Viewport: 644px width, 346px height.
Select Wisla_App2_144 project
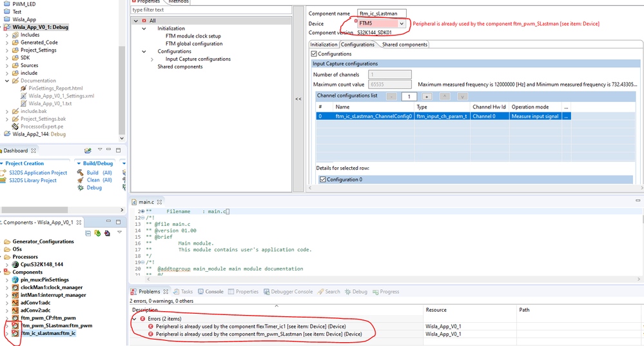tap(39, 134)
